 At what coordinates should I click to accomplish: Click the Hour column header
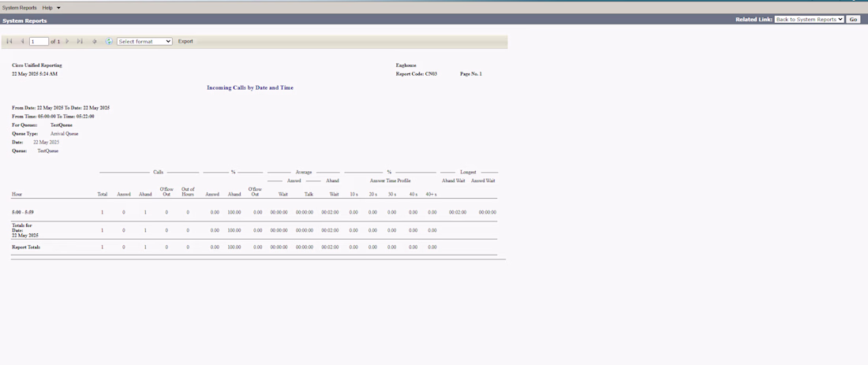17,195
